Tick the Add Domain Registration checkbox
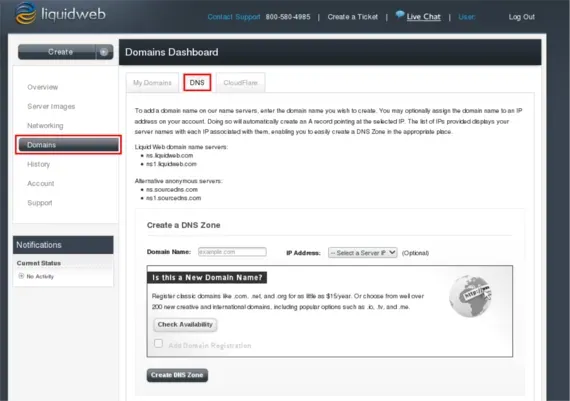The image size is (570, 401). pos(158,344)
